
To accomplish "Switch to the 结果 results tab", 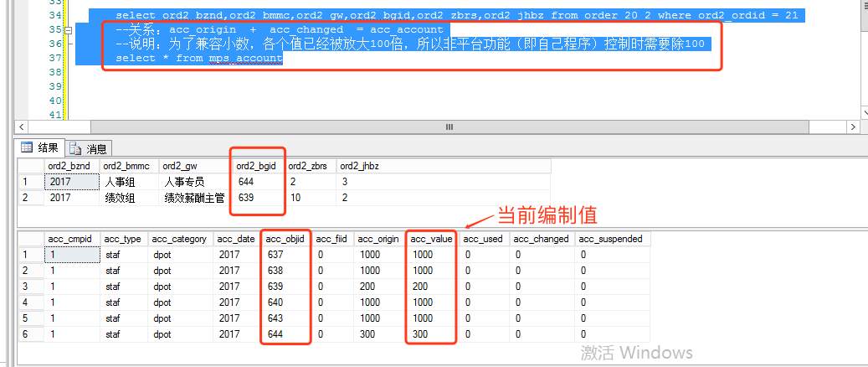I will point(40,148).
